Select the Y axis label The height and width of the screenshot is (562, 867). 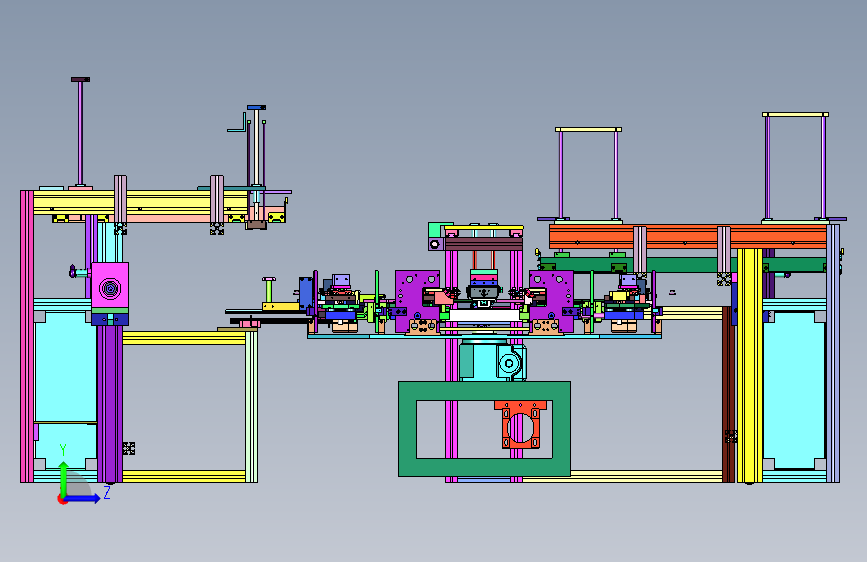(63, 449)
